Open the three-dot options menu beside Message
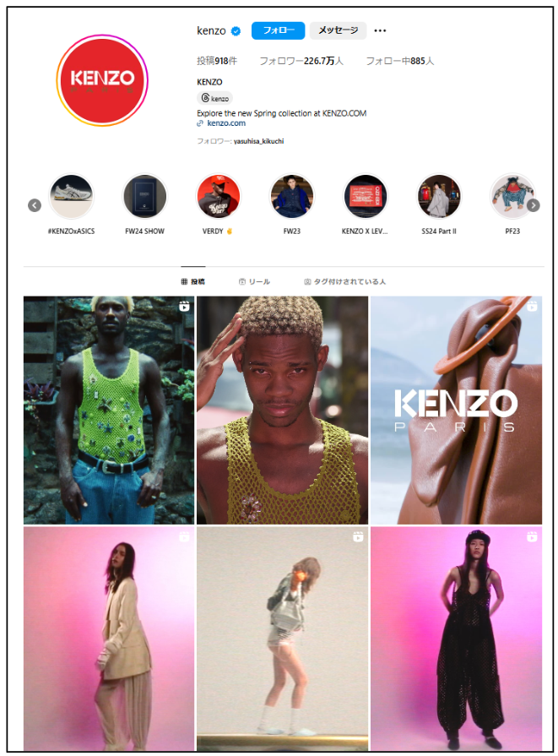 [380, 30]
